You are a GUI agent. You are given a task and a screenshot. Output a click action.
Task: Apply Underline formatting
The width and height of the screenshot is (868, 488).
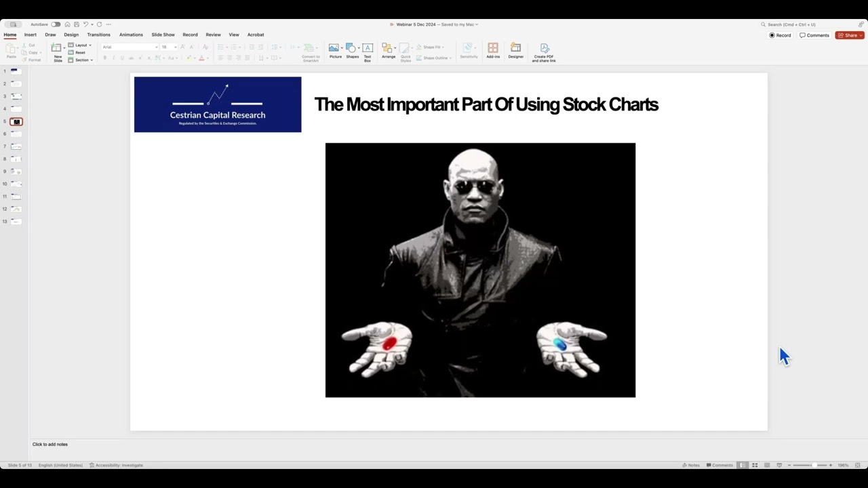pyautogui.click(x=122, y=58)
